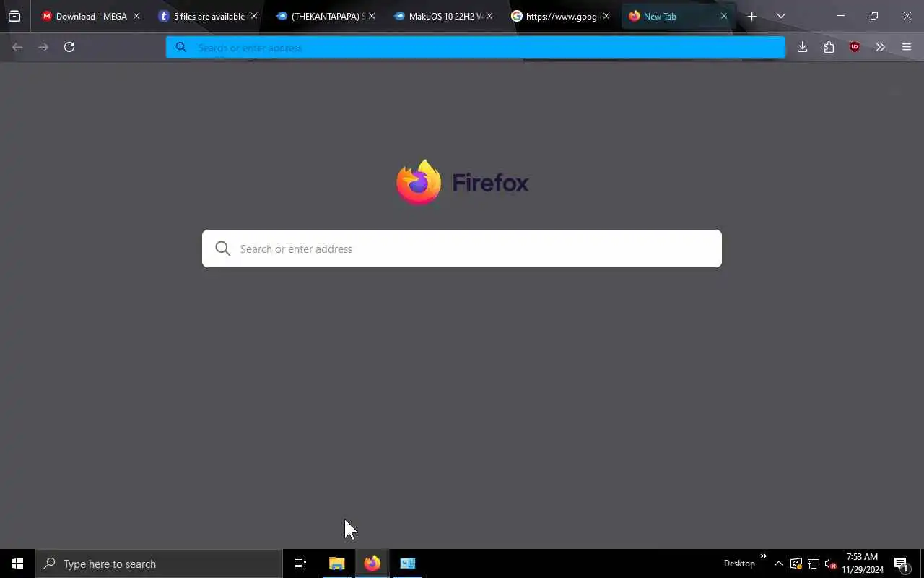Image resolution: width=924 pixels, height=578 pixels.
Task: Close the New Tab tab
Action: (x=723, y=16)
